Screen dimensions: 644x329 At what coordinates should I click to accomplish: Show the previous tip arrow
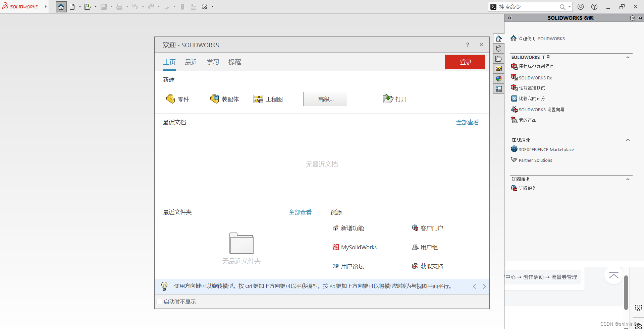[x=474, y=286]
